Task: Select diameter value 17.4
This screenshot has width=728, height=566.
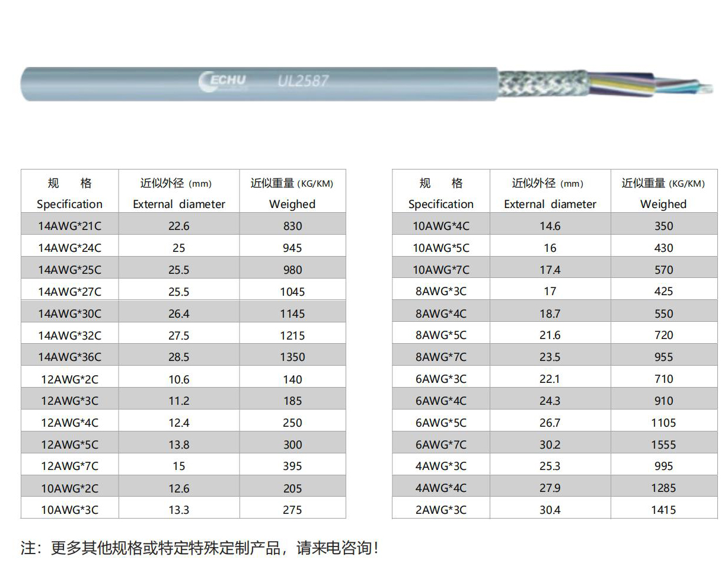Action: tap(550, 270)
